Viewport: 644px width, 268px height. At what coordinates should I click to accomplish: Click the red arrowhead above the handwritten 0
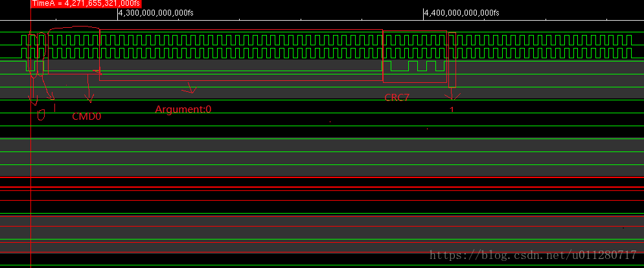point(35,100)
